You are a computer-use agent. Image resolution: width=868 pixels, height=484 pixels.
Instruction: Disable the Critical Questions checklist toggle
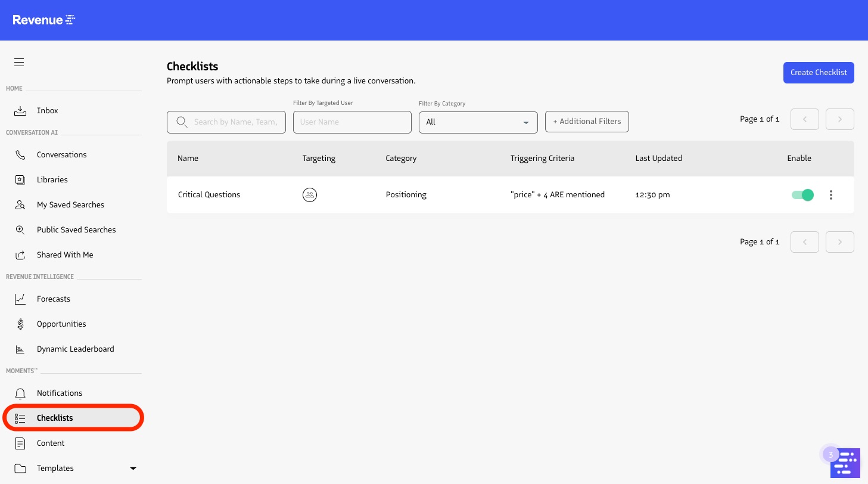click(x=802, y=195)
